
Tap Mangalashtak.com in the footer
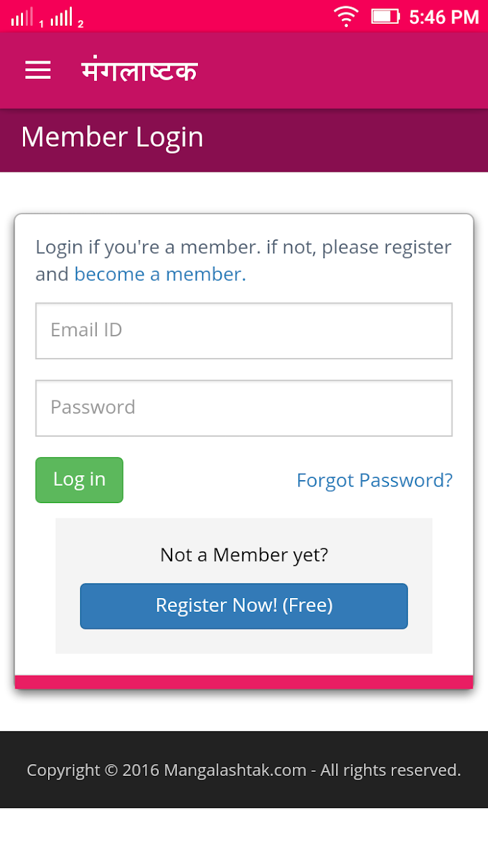[235, 770]
